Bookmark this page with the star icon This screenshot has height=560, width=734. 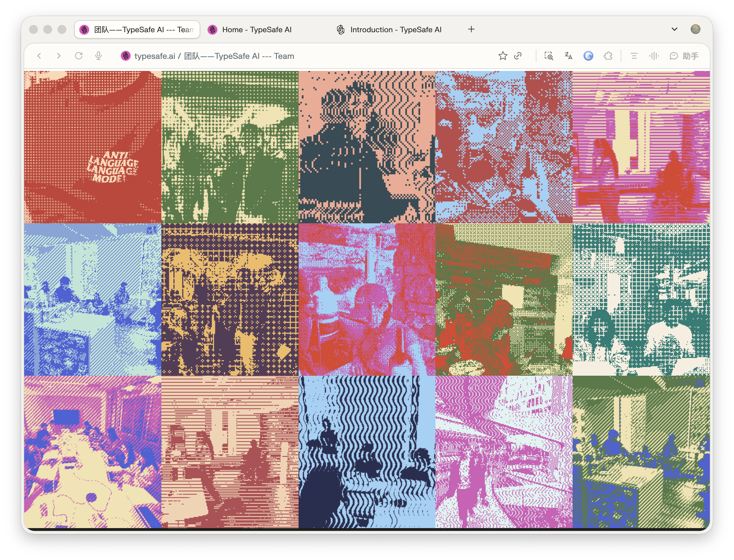[503, 56]
